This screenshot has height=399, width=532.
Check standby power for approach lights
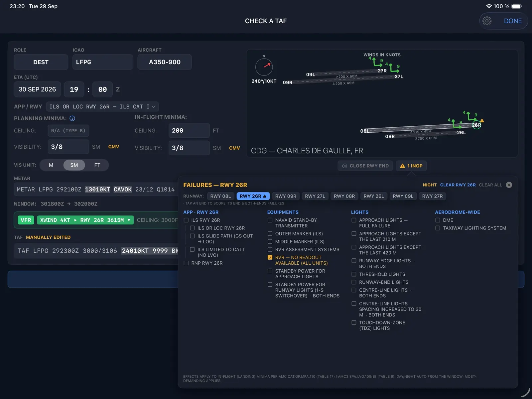pos(270,271)
